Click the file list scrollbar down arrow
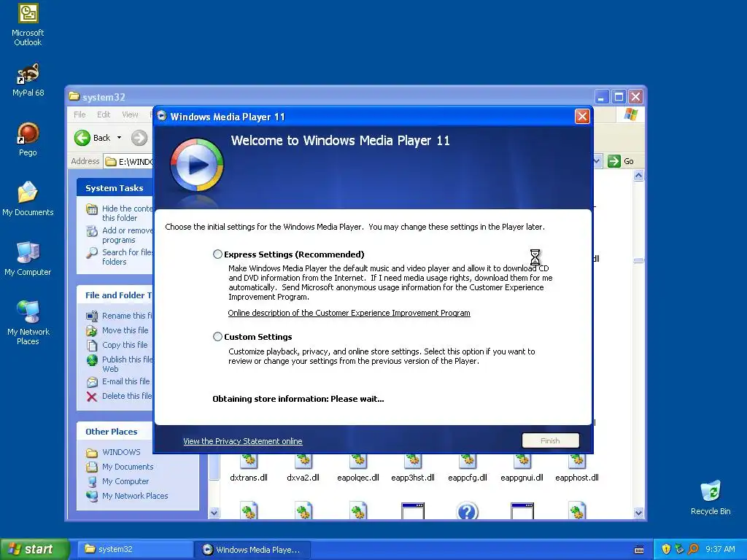This screenshot has height=560, width=747. 638,513
